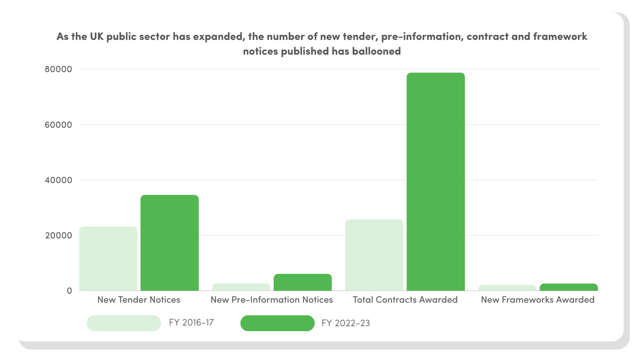
Task: Click the FY 2022-23 New Frameworks Awarded bar
Action: pyautogui.click(x=569, y=287)
